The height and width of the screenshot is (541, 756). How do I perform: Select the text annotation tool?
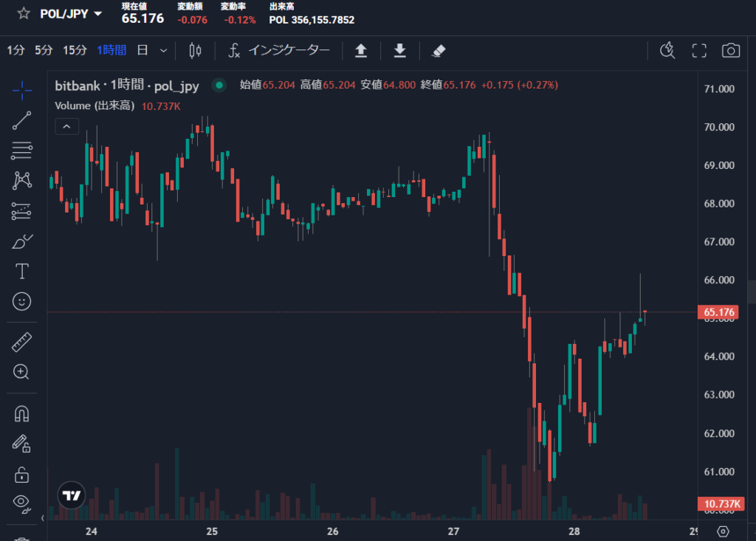tap(21, 272)
